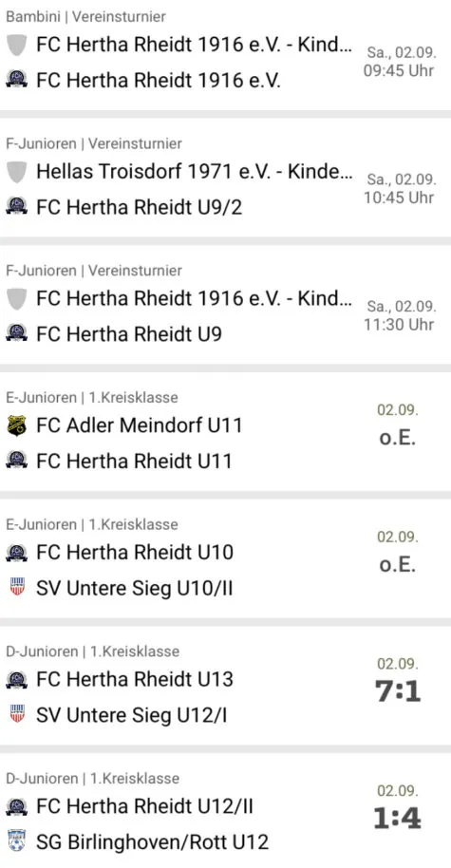Click the SG Birlinghoven/Rott U12 club logo
This screenshot has height=868, width=451.
click(16, 842)
